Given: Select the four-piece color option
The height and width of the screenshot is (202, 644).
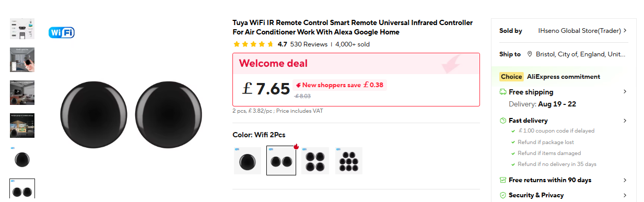Looking at the screenshot, I should [315, 161].
